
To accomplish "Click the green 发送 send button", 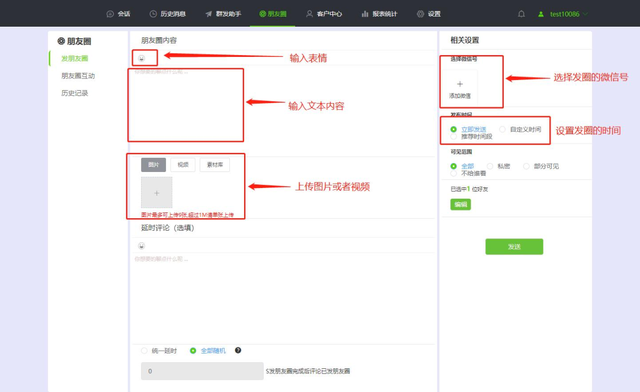I will (x=514, y=247).
